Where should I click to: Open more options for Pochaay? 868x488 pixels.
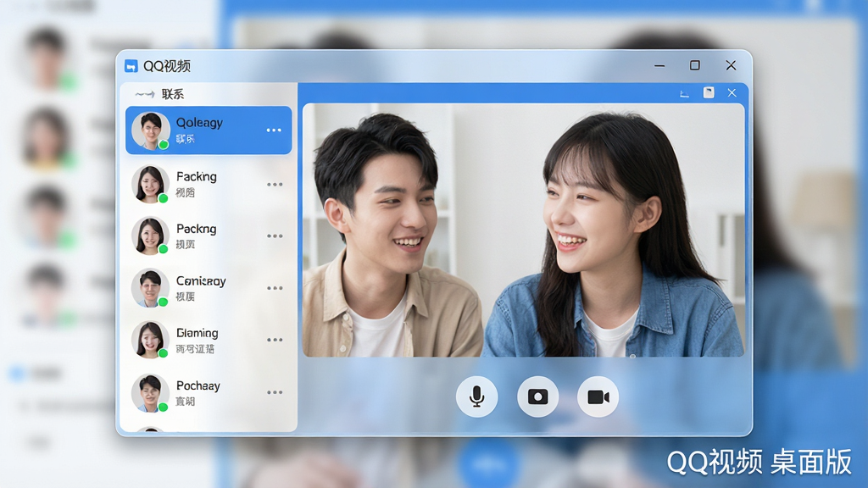tap(275, 392)
